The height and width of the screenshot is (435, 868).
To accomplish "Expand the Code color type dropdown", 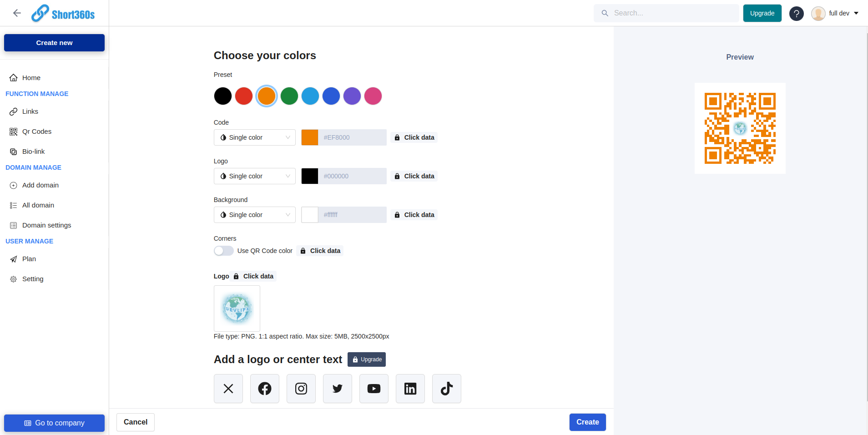I will 255,137.
